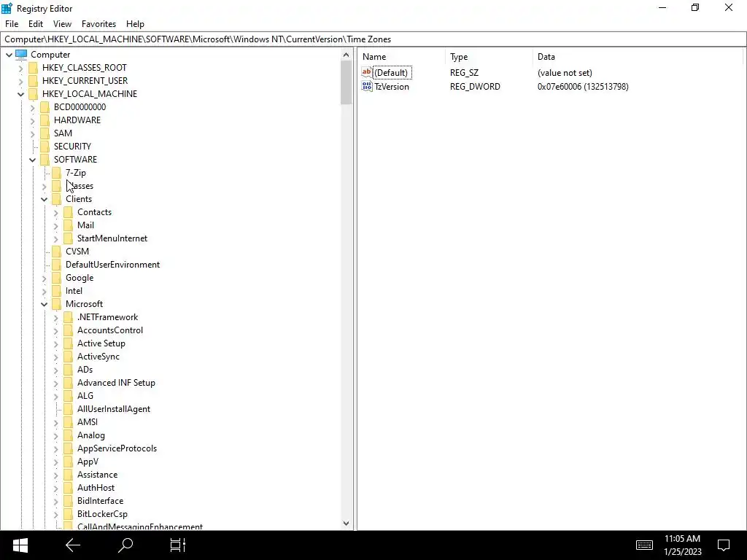Select the BidInterface key
This screenshot has width=747, height=560.
pos(100,501)
